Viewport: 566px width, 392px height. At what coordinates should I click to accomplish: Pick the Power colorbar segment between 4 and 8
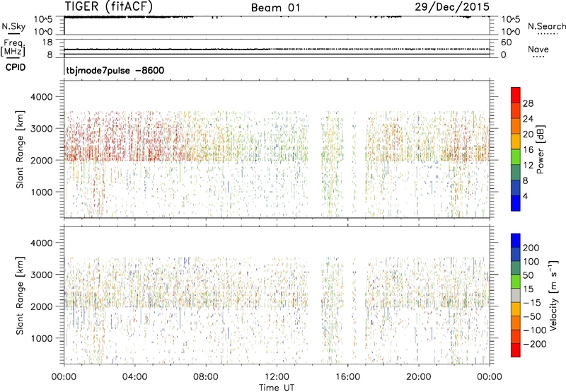pyautogui.click(x=516, y=188)
